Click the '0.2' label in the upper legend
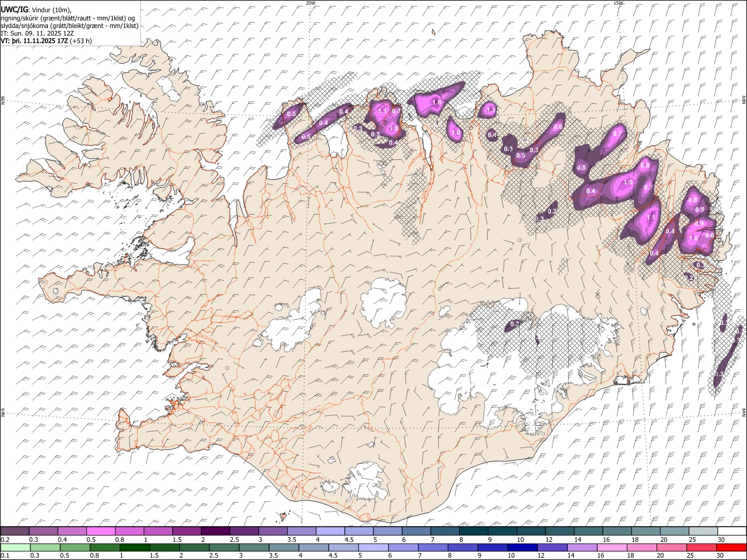This screenshot has width=747, height=560. coord(5,540)
